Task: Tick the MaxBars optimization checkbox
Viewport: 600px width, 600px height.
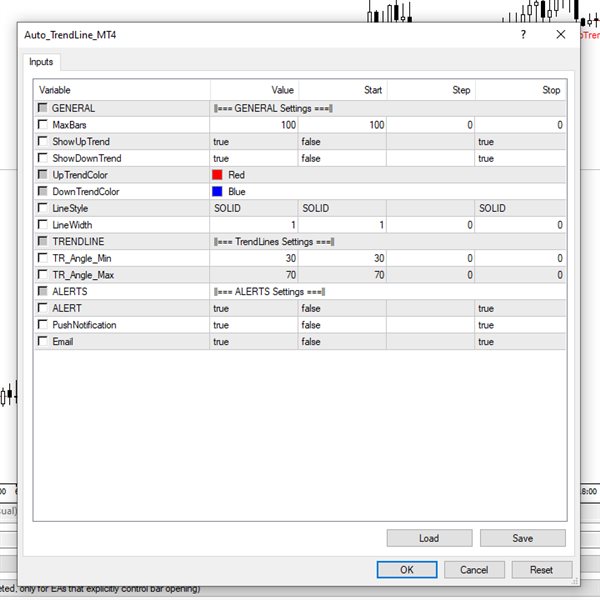Action: [x=42, y=124]
